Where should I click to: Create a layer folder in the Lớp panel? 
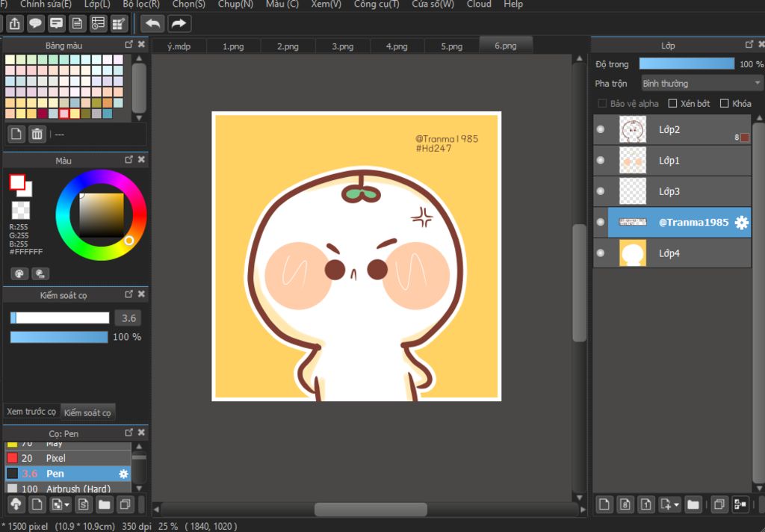tap(693, 504)
